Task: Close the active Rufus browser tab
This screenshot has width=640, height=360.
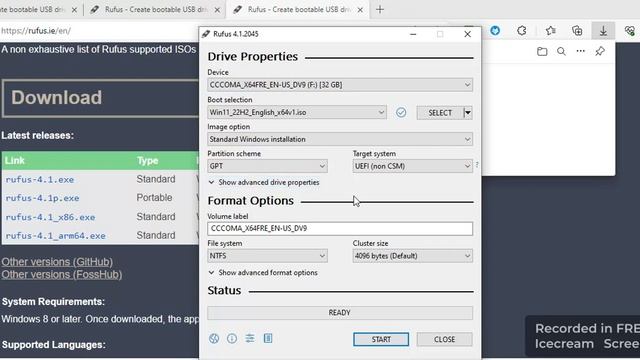Action: pos(360,10)
